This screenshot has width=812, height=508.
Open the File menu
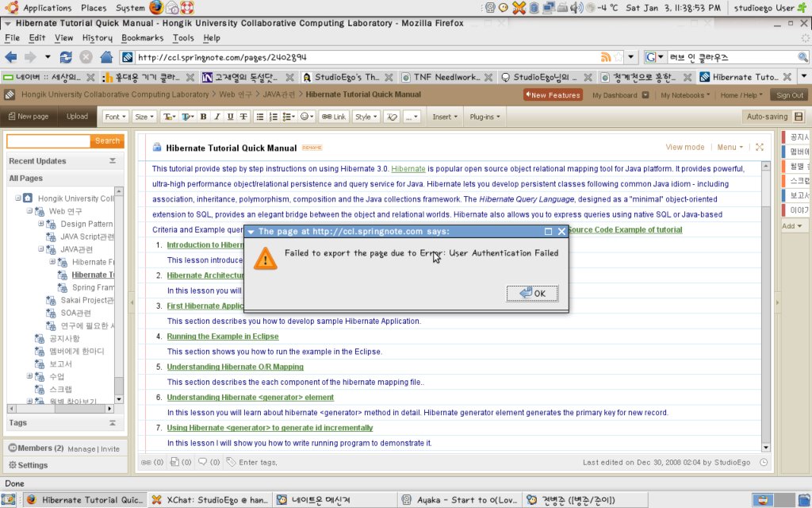tap(12, 38)
